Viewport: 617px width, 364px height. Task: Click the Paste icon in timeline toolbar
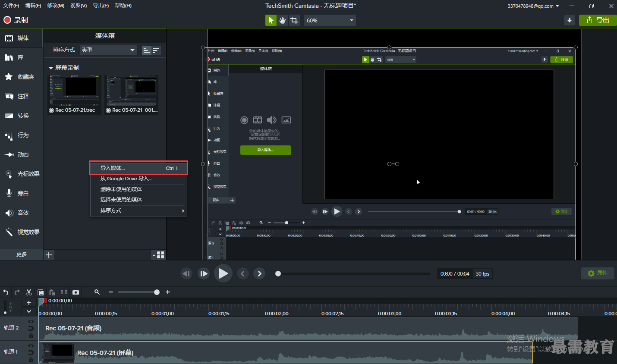52,292
